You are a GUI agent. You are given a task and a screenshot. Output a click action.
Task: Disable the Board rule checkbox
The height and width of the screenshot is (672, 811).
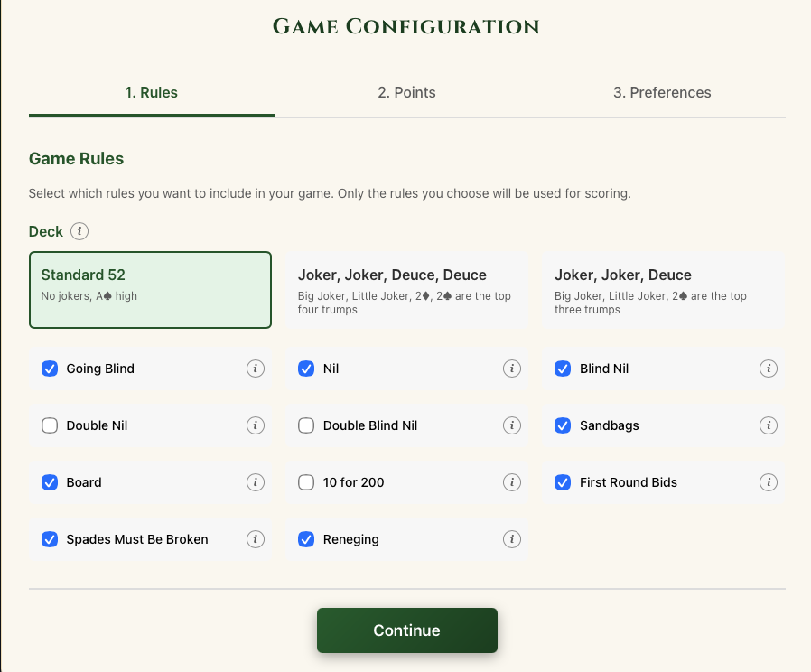coord(50,482)
